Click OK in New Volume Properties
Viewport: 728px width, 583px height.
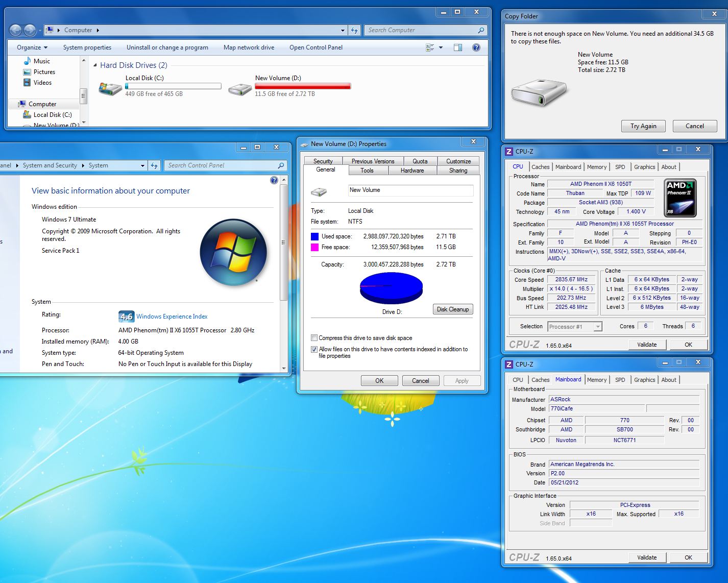coord(379,381)
